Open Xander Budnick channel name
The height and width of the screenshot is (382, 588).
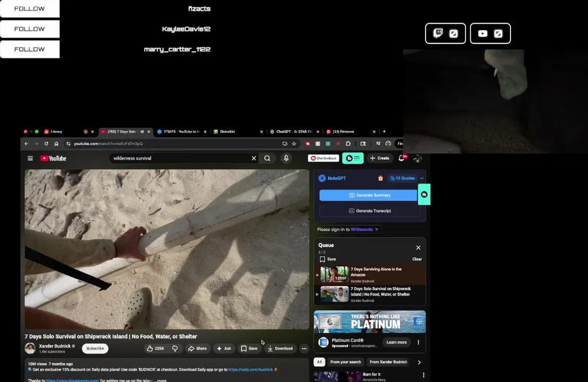55,346
